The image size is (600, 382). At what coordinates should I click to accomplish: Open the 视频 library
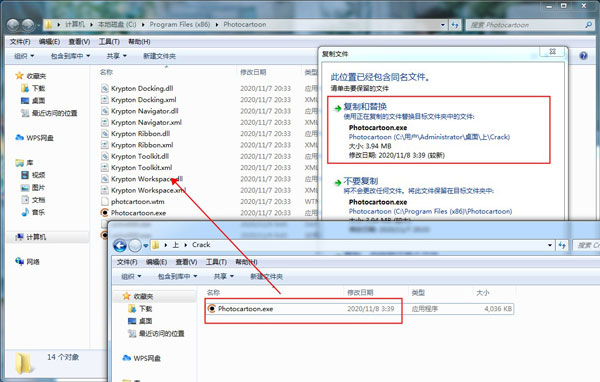(x=33, y=175)
